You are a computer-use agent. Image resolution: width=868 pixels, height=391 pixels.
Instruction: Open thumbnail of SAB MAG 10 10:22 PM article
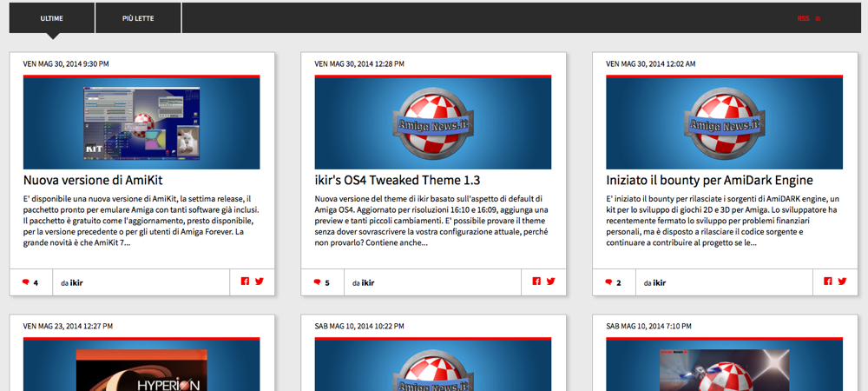[433, 364]
